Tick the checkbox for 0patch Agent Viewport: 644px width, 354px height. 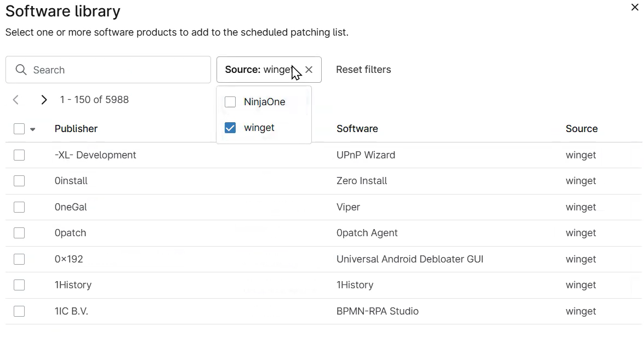coord(19,233)
